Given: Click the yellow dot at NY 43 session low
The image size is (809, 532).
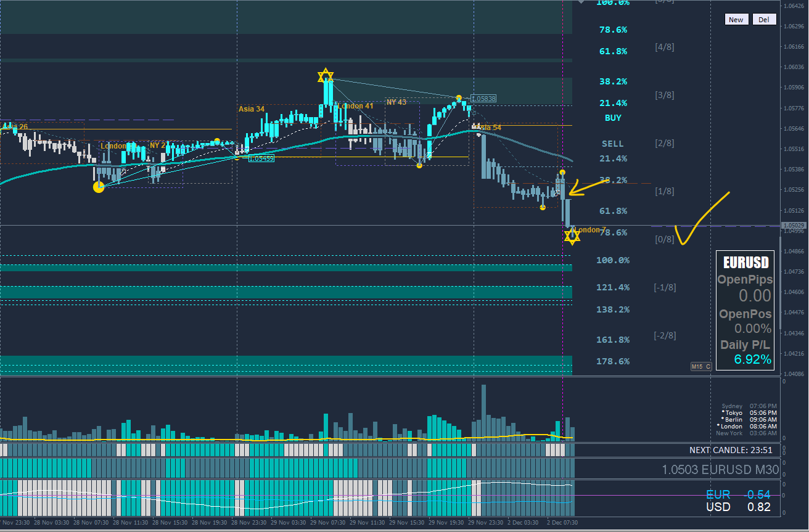Looking at the screenshot, I should (x=419, y=165).
